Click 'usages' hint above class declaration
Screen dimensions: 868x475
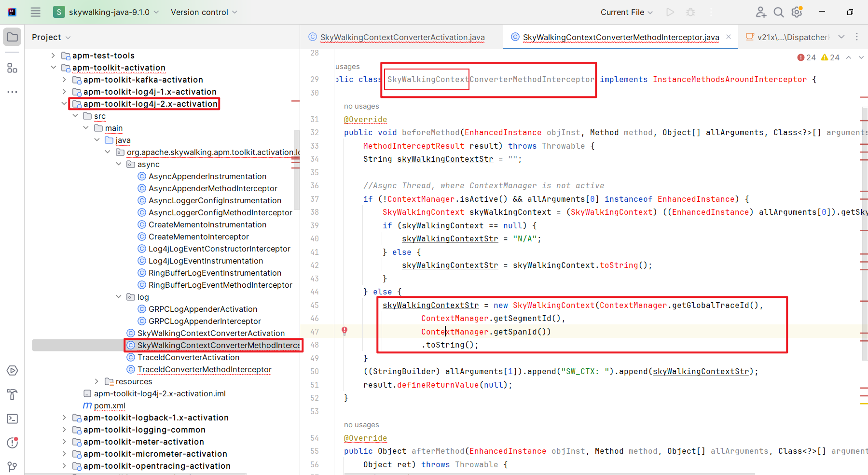coord(347,67)
